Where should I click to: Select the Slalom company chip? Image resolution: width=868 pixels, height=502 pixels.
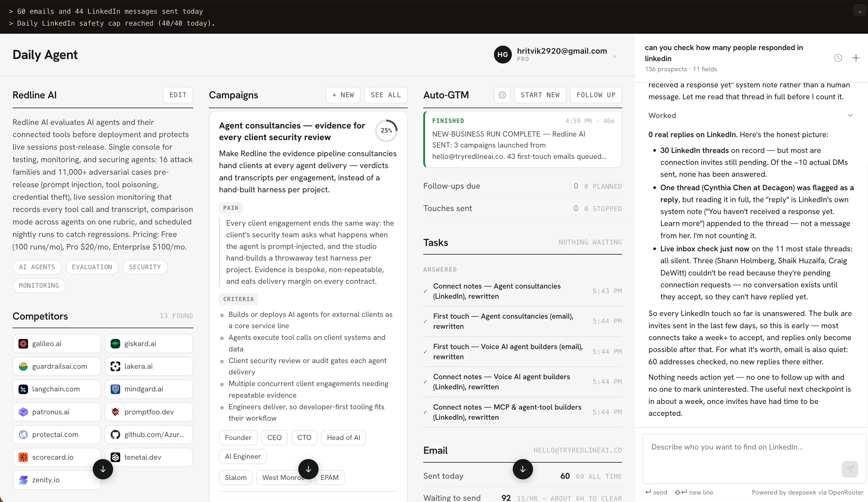pos(236,478)
